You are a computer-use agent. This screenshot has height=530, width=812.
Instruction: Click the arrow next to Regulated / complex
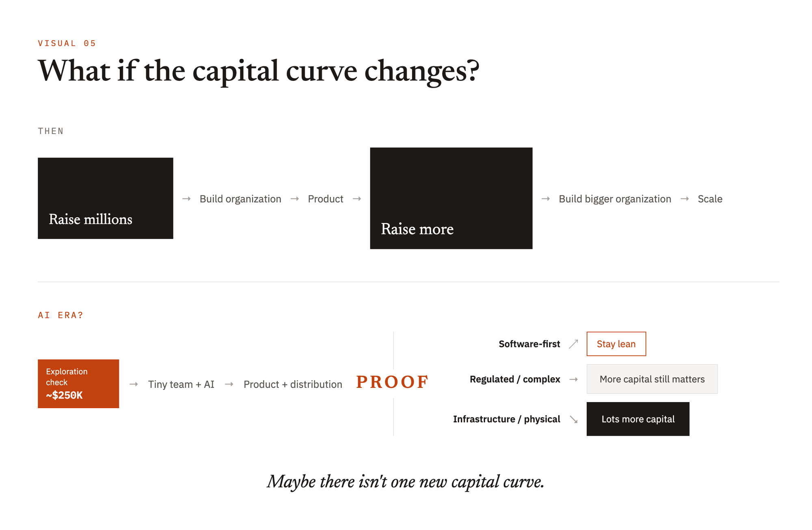[573, 379]
